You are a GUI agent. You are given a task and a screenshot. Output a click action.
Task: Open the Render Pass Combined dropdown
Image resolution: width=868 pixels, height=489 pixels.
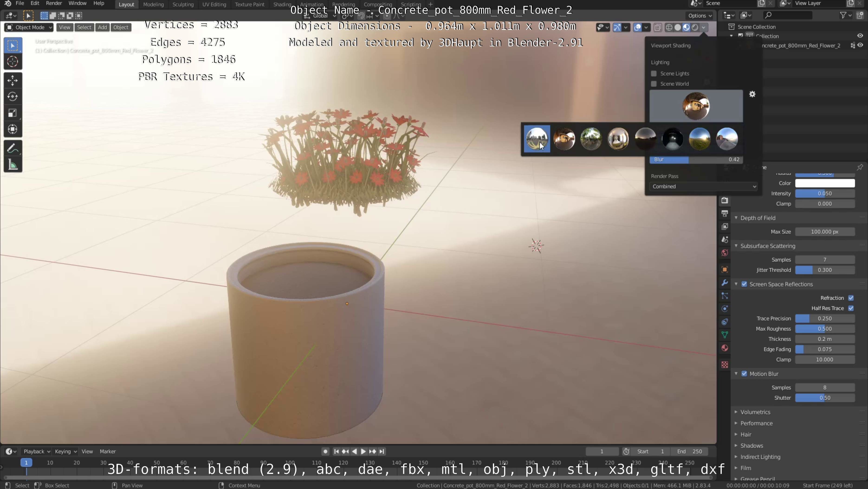[703, 186]
